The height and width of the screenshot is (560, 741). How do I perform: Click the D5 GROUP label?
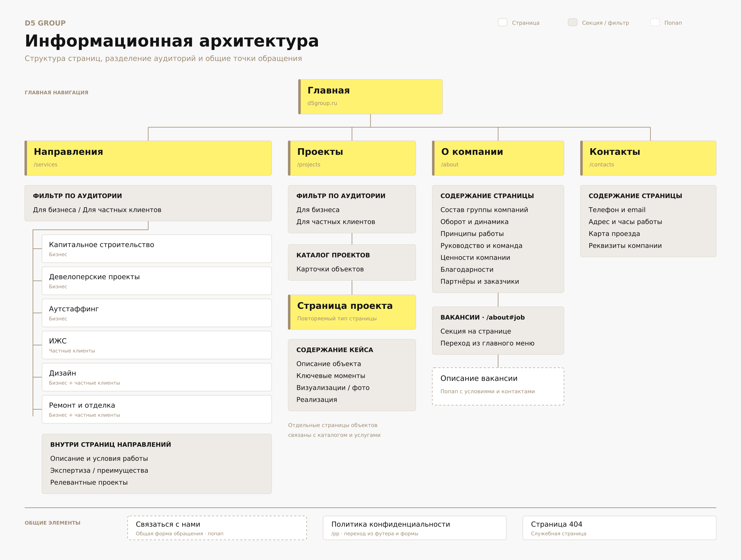tap(45, 23)
